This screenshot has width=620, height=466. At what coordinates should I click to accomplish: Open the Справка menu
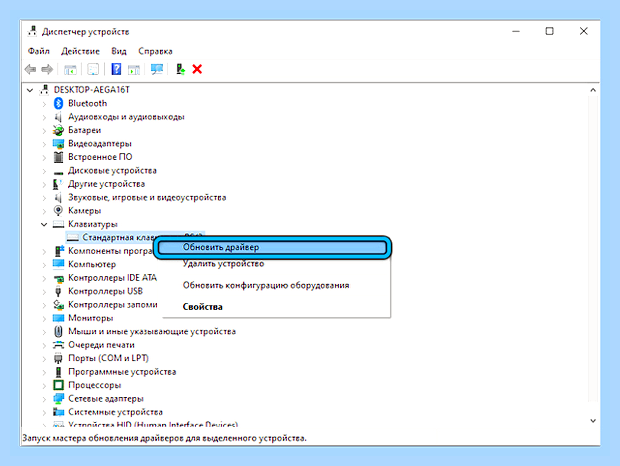coord(155,51)
